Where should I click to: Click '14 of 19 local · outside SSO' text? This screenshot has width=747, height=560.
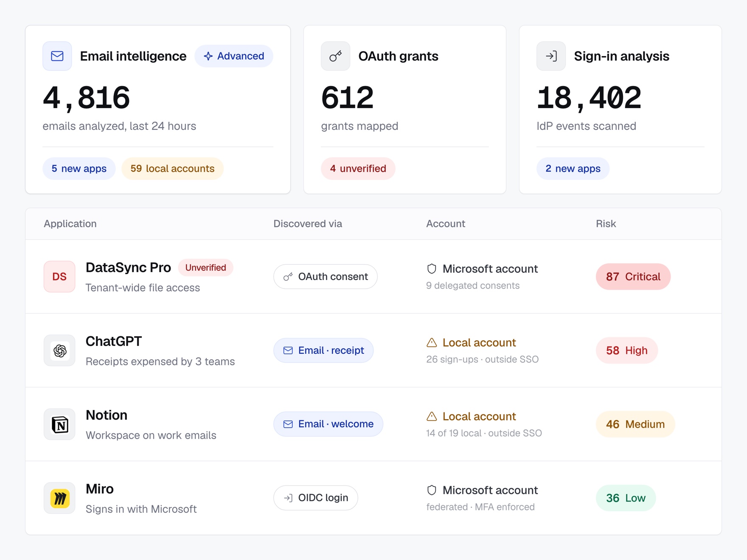coord(484,433)
